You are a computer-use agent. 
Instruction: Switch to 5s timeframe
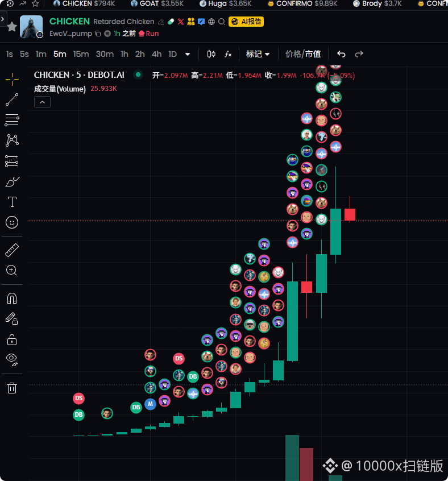[x=24, y=54]
